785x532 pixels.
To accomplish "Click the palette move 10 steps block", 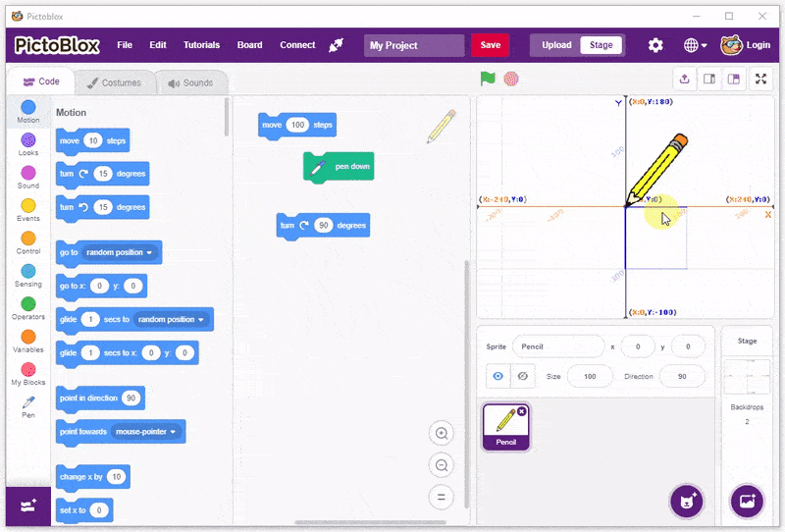I will (93, 141).
